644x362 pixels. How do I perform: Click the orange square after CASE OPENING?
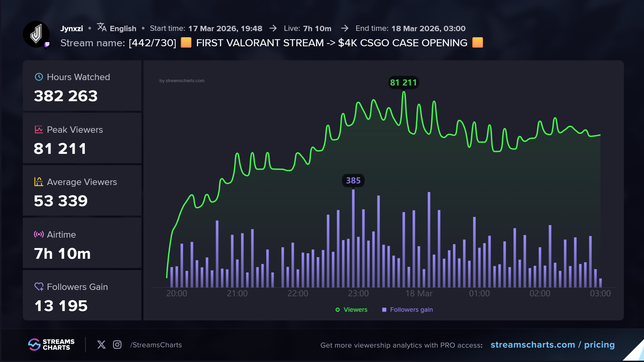(x=478, y=43)
